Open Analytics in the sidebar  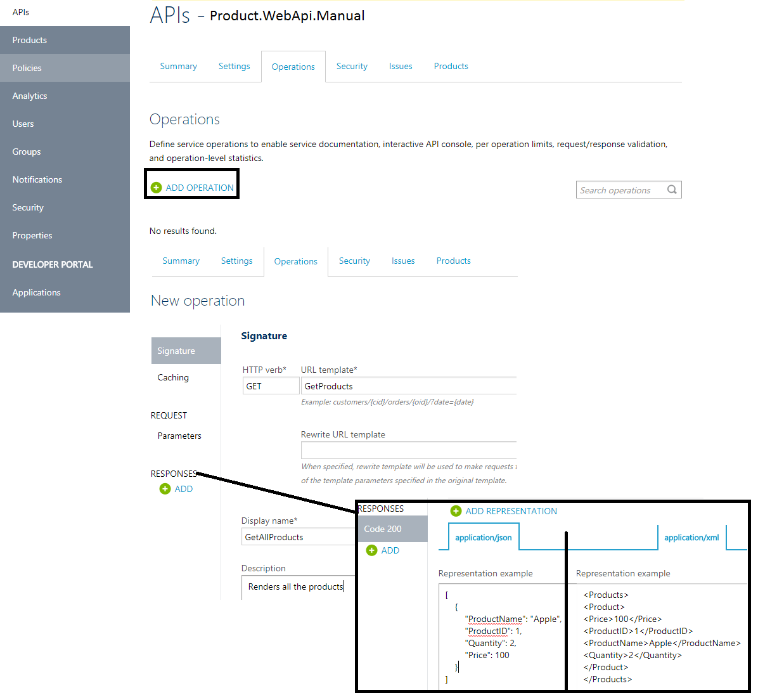click(29, 96)
